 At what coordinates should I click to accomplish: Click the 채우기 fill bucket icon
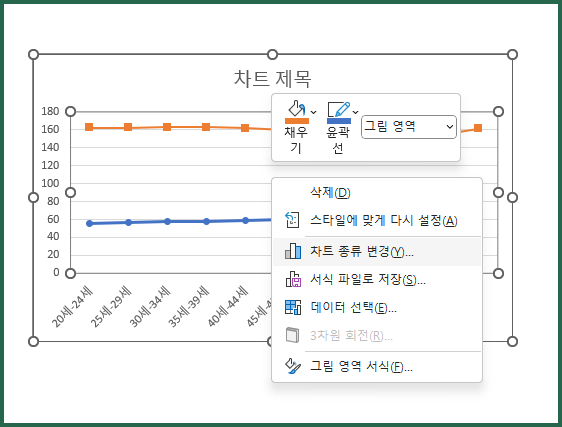pos(296,108)
